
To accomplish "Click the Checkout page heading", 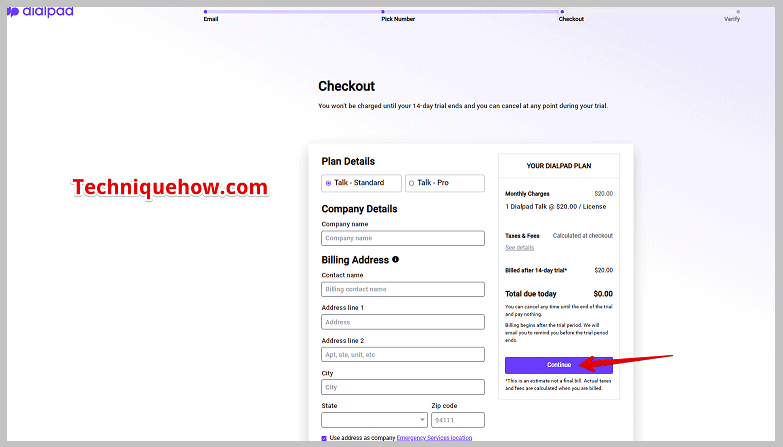I will point(347,86).
